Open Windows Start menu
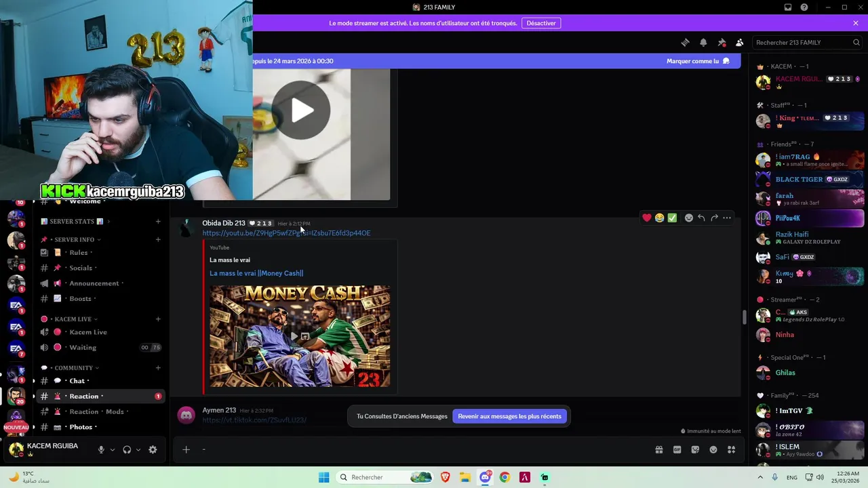868x488 pixels. click(324, 477)
